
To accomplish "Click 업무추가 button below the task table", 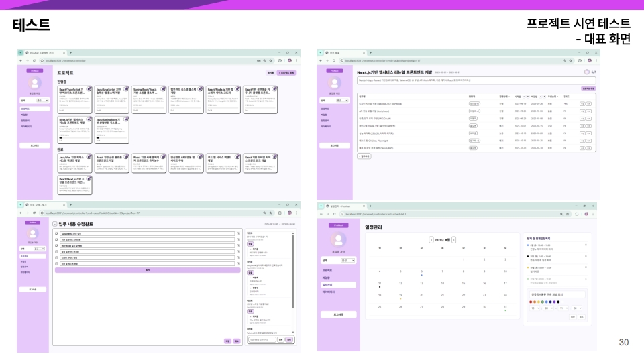I will pyautogui.click(x=364, y=156).
